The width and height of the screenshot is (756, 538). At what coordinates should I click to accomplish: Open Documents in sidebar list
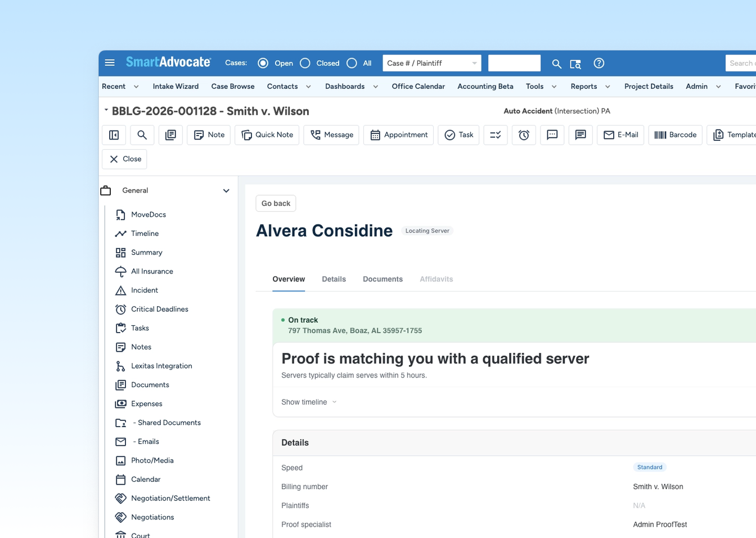click(150, 385)
